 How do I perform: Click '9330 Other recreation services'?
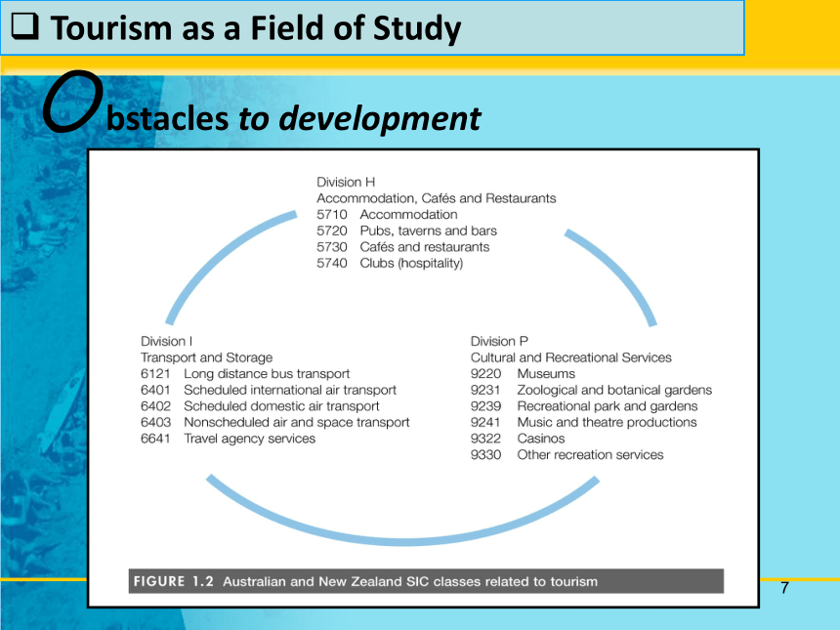(x=567, y=455)
